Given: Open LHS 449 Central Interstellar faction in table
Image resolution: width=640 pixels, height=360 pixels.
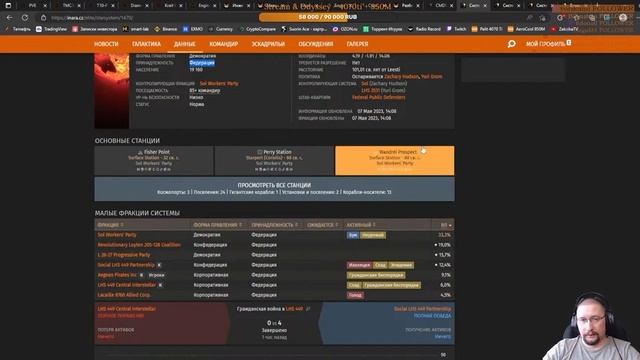Looking at the screenshot, I should coord(127,285).
